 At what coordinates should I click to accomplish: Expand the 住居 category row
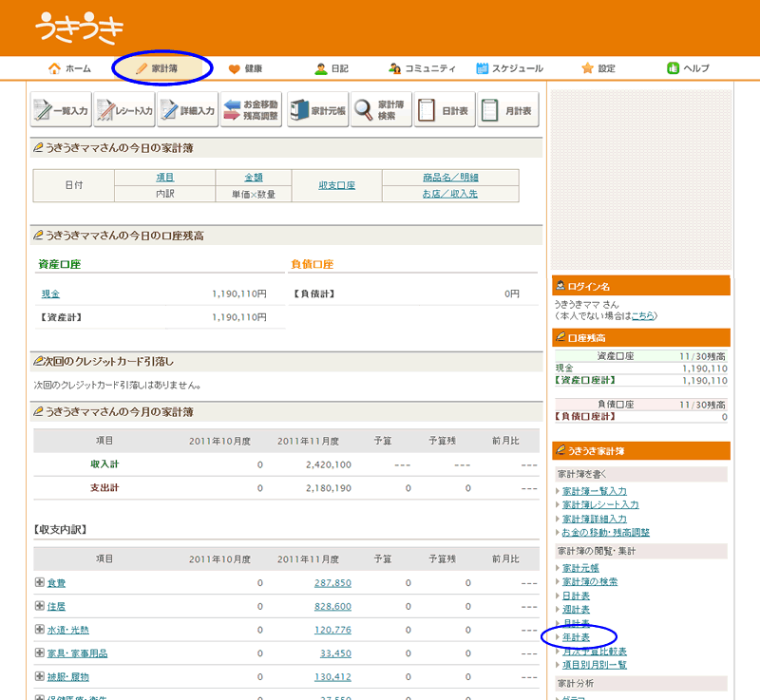click(x=39, y=606)
